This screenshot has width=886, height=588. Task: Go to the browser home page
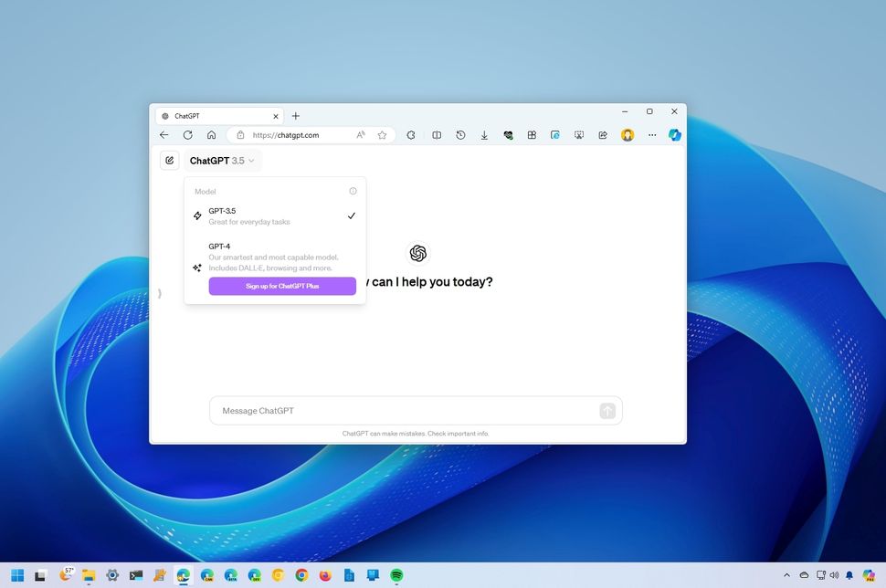coord(211,135)
